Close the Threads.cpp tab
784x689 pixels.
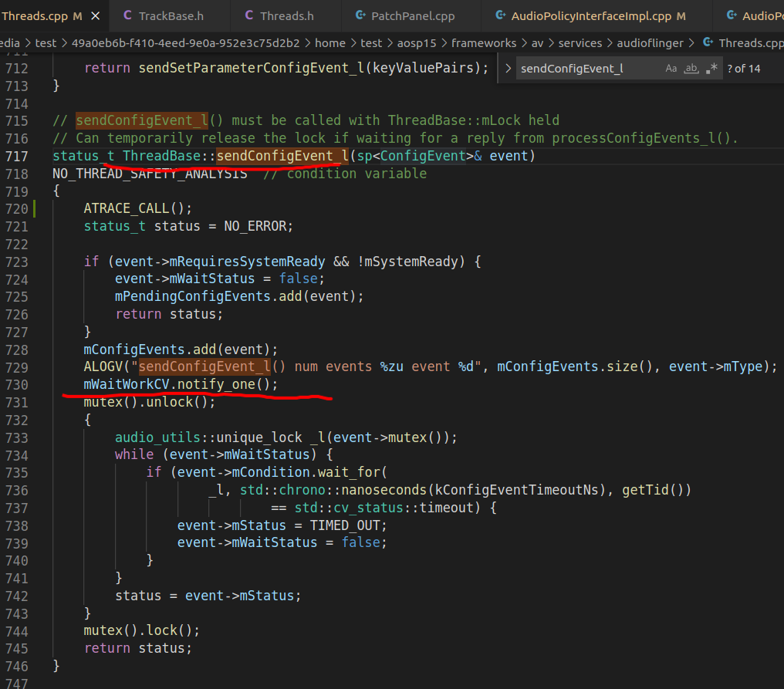point(95,16)
